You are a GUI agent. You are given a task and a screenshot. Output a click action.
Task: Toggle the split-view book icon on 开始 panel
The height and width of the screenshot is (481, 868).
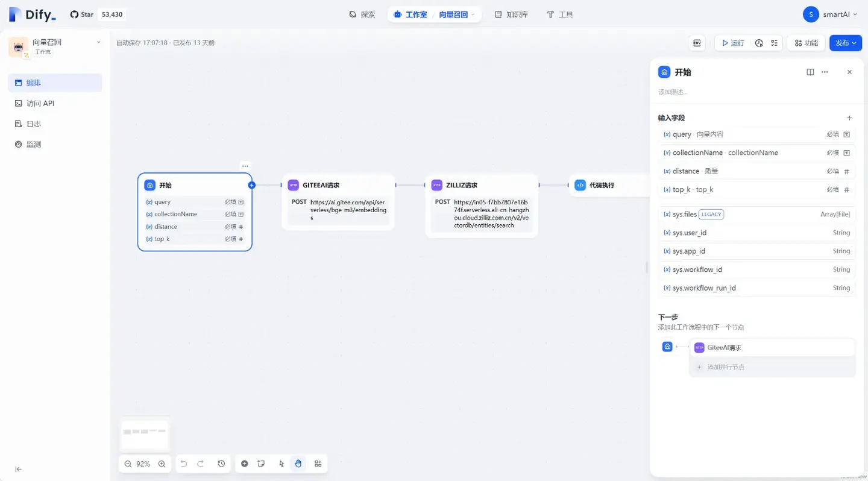tap(810, 72)
